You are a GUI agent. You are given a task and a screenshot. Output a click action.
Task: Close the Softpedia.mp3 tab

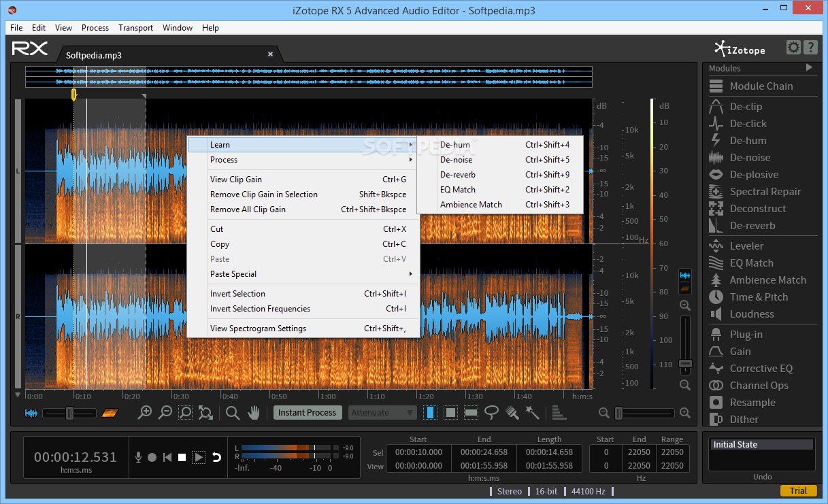coord(270,54)
